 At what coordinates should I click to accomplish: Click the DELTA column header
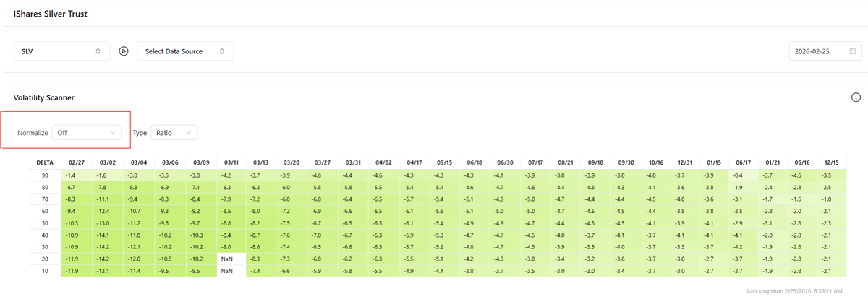(45, 163)
